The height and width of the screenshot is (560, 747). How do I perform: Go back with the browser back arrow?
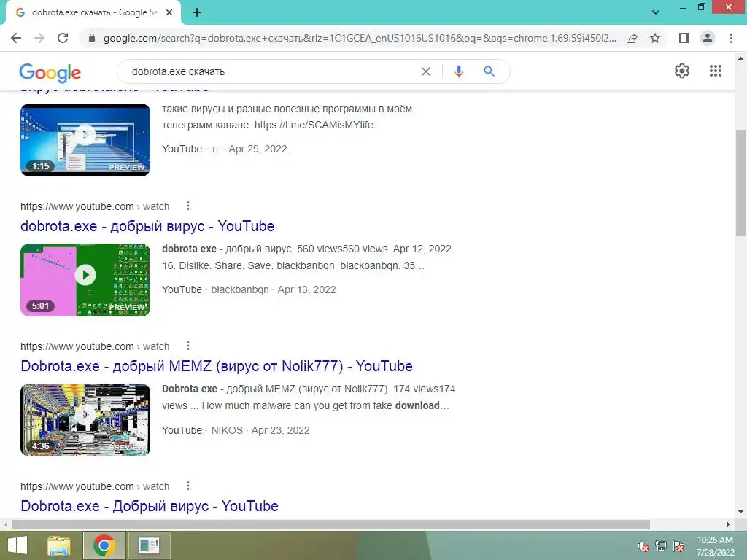tap(16, 38)
